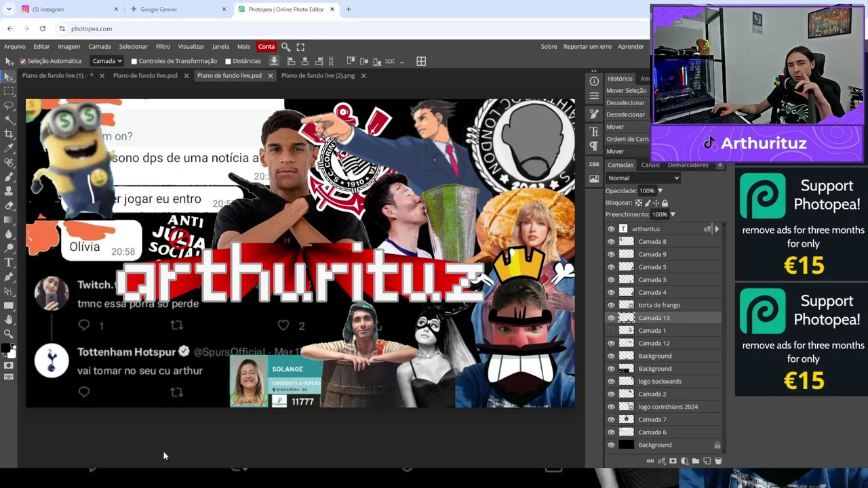Select the Camada 12 layer row
868x488 pixels.
click(663, 343)
